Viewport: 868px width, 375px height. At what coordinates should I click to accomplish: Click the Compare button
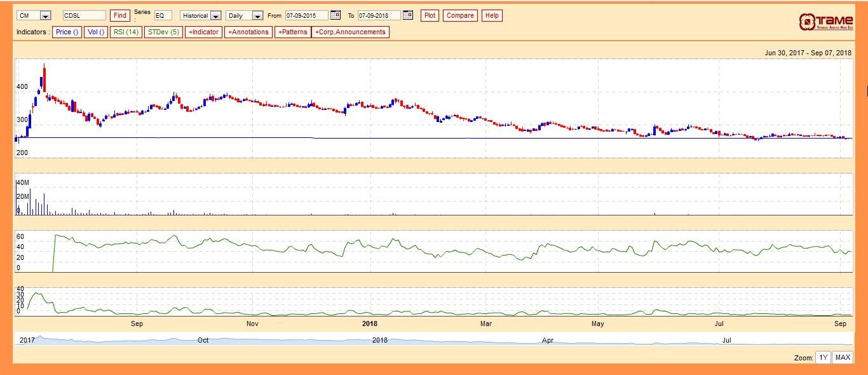click(460, 15)
